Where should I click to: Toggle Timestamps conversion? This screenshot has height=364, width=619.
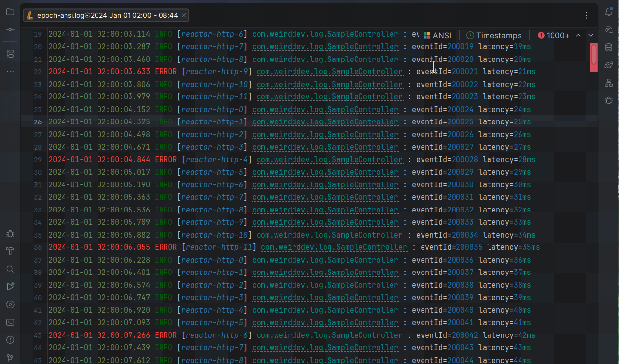point(494,35)
